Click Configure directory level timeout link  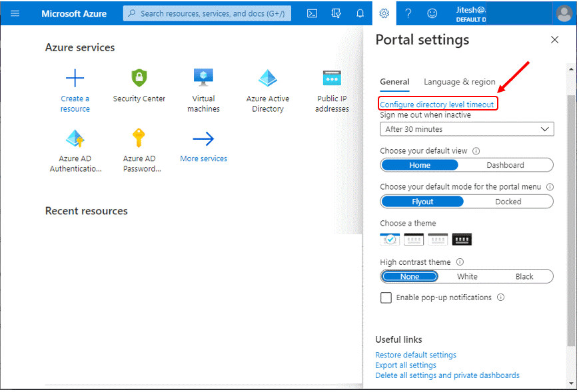pyautogui.click(x=437, y=104)
